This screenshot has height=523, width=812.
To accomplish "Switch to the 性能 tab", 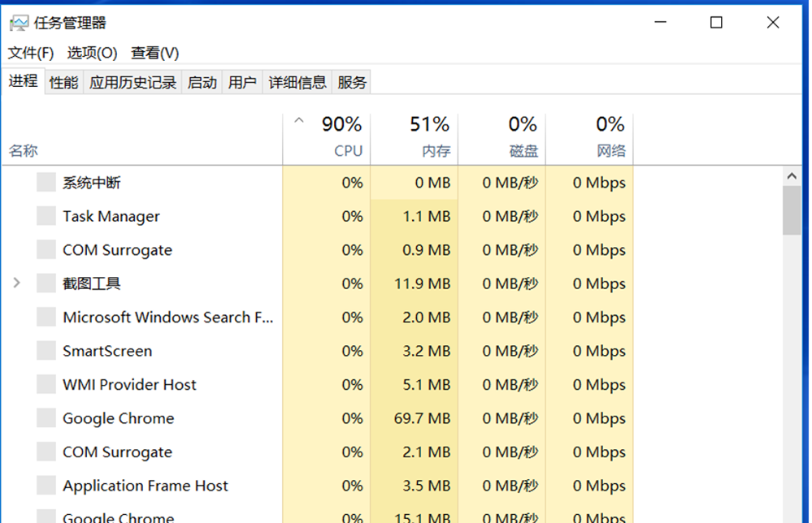I will pos(63,81).
